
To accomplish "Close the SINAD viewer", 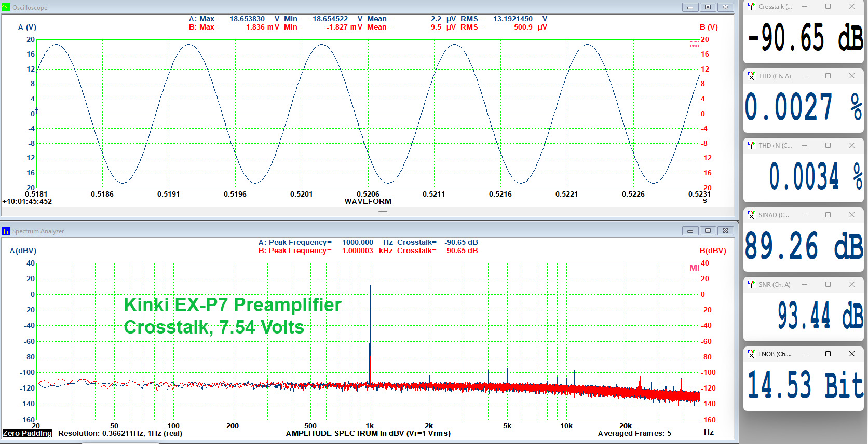I will coord(852,215).
